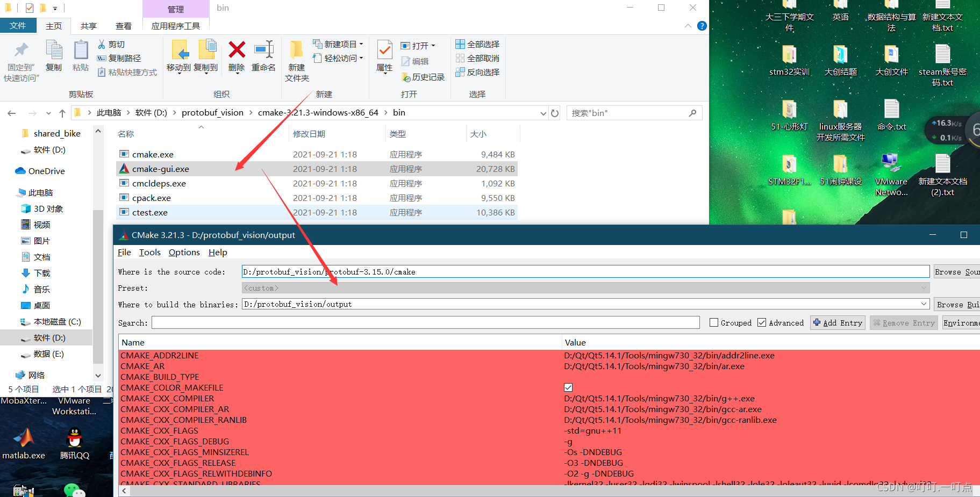Expand the address bar history dropdown
Image resolution: width=980 pixels, height=497 pixels.
point(543,113)
